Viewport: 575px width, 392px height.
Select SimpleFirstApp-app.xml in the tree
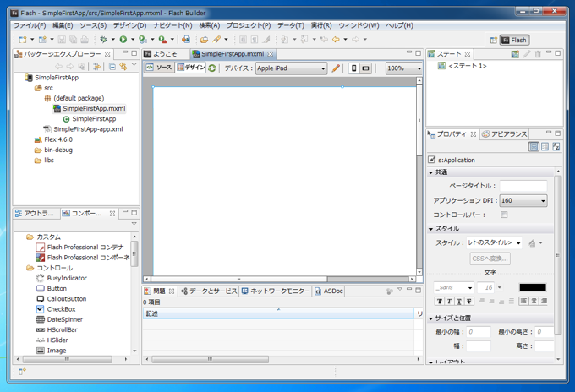pyautogui.click(x=88, y=129)
